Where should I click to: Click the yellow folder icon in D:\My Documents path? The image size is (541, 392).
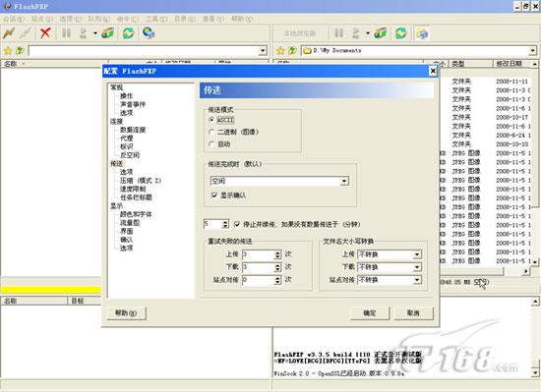click(307, 51)
